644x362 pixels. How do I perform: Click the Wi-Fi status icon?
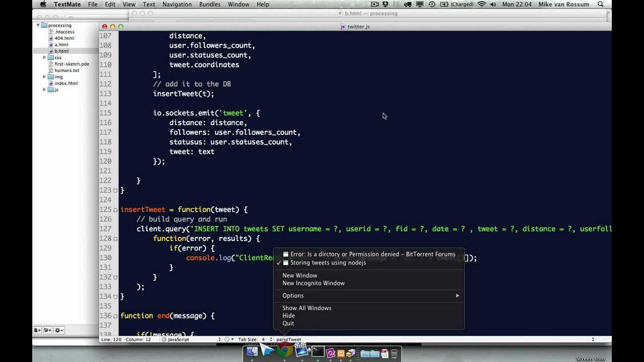pyautogui.click(x=481, y=4)
